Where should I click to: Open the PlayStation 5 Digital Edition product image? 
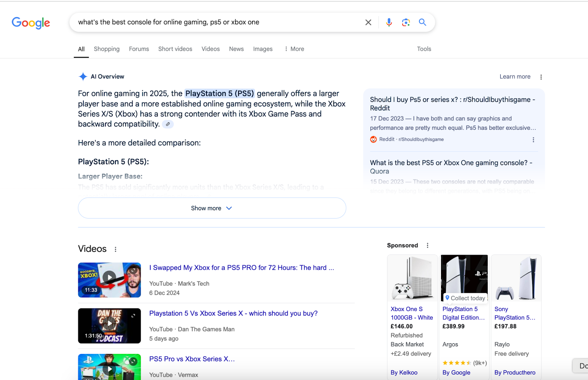coord(464,278)
